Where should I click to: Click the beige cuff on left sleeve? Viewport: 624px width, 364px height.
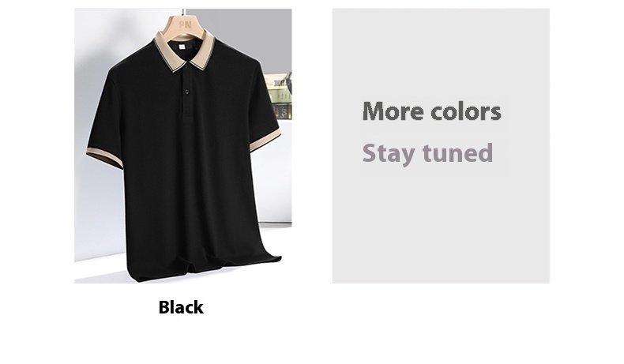(105, 157)
